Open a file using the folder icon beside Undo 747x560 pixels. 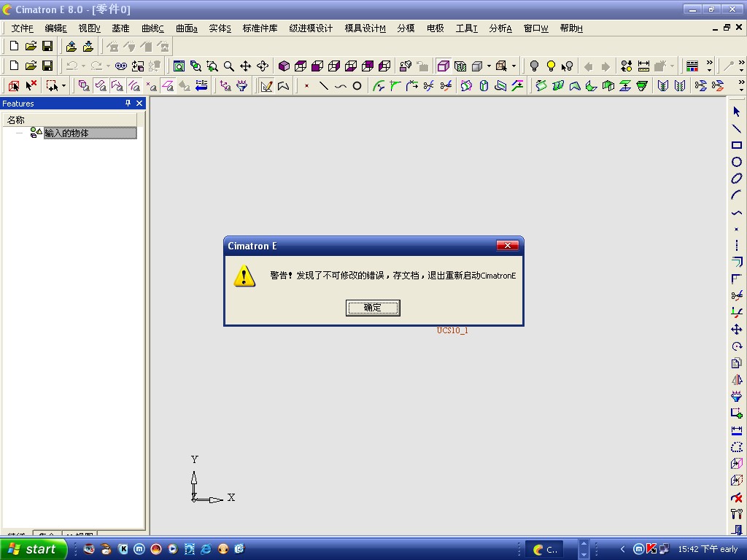point(31,66)
